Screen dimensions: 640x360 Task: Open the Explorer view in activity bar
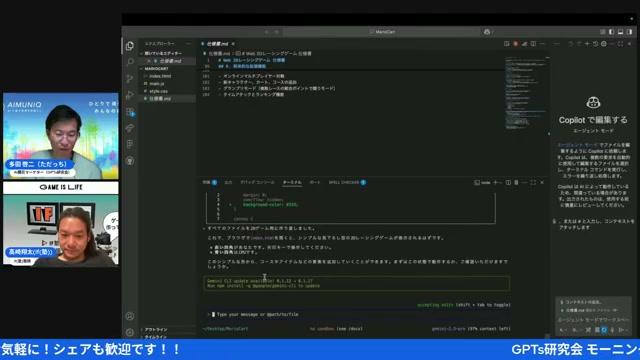tap(130, 46)
